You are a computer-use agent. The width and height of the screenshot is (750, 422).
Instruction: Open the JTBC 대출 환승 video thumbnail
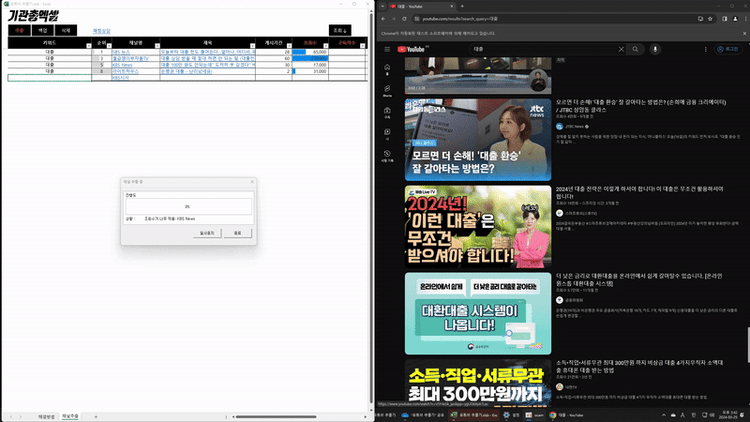click(478, 140)
